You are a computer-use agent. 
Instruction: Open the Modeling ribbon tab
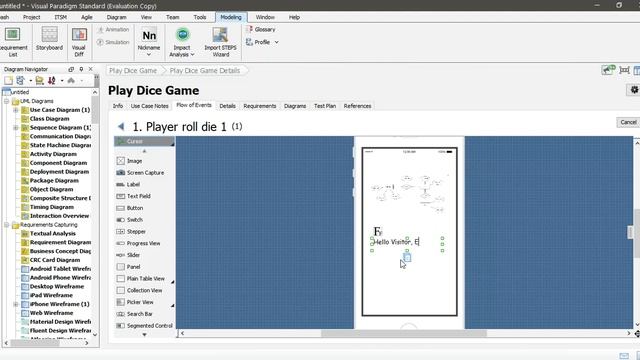[231, 17]
